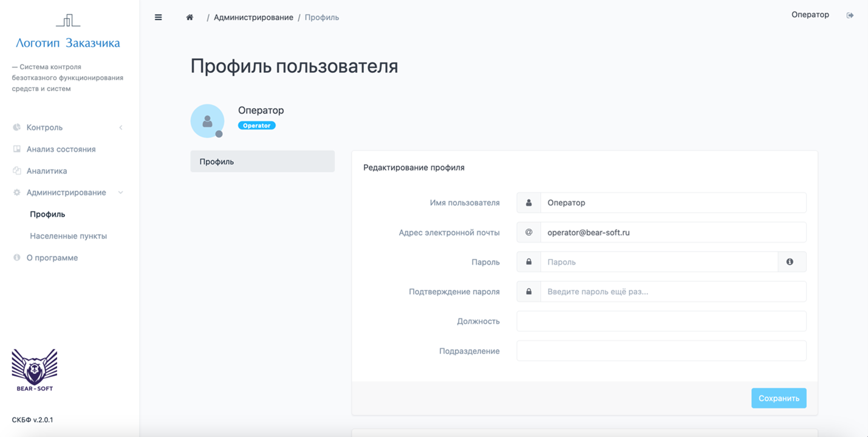Click the Должность input field
The height and width of the screenshot is (437, 868).
(x=661, y=321)
